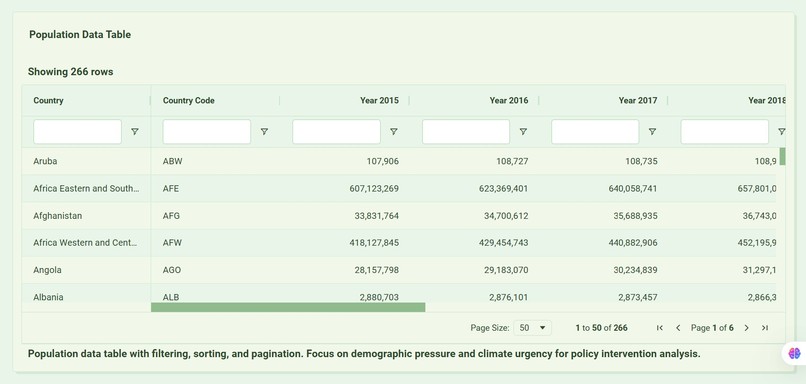Select the 429,454,743 cell
Image resolution: width=806 pixels, height=384 pixels.
(x=474, y=243)
